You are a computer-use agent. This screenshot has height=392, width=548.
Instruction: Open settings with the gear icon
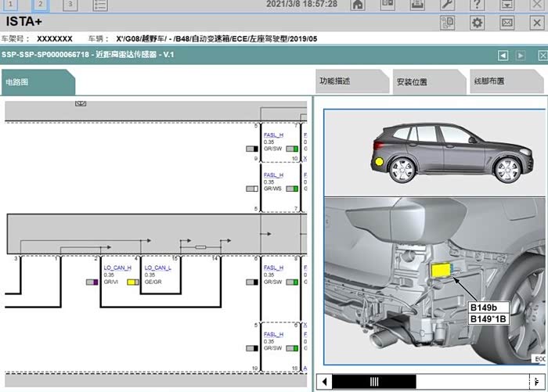477,23
